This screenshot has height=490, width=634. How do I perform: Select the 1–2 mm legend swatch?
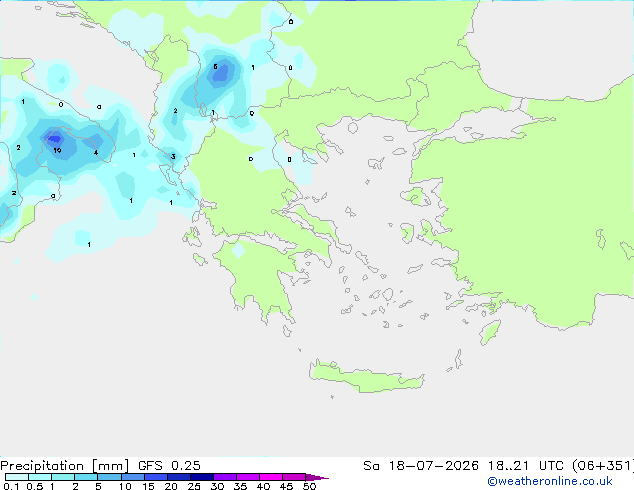[x=63, y=477]
